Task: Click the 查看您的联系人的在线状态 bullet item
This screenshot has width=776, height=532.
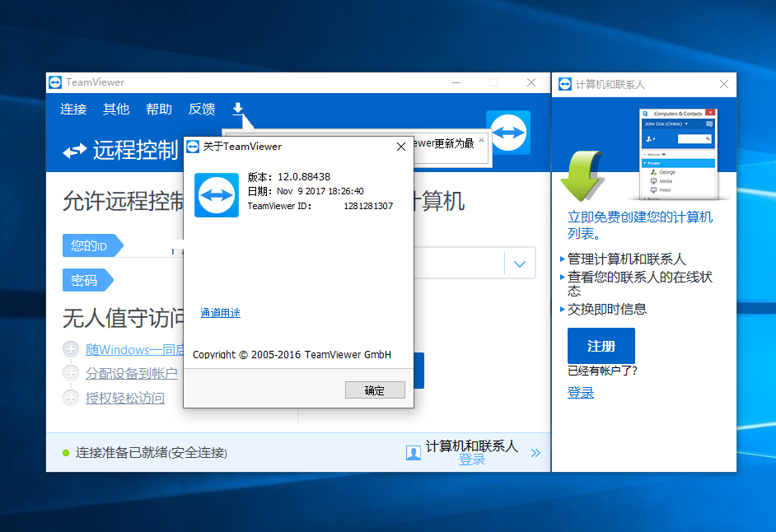Action: [640, 283]
